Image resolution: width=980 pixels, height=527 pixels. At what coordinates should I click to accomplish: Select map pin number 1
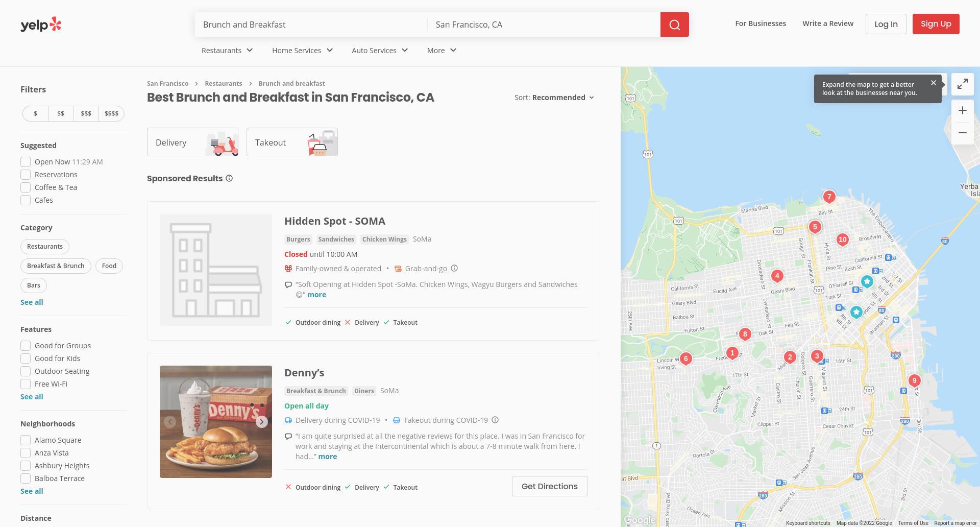click(732, 353)
